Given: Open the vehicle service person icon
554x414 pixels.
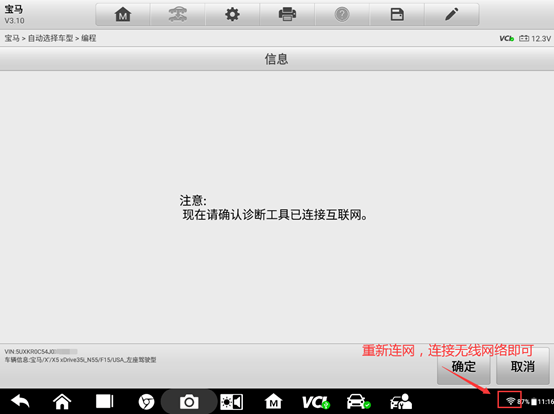Looking at the screenshot, I should click(x=401, y=402).
